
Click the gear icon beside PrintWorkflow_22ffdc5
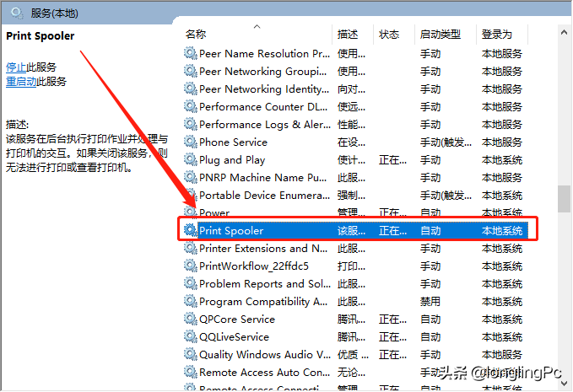190,266
